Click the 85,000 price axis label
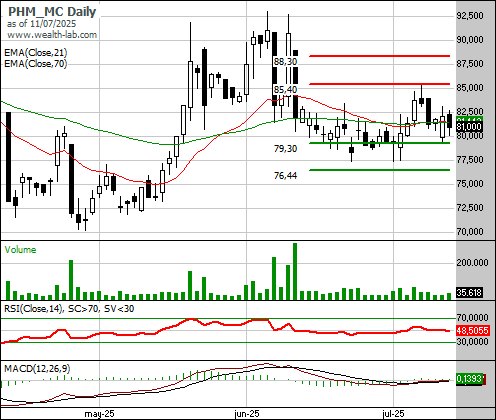Screen dimensions: 496x420 470,88
